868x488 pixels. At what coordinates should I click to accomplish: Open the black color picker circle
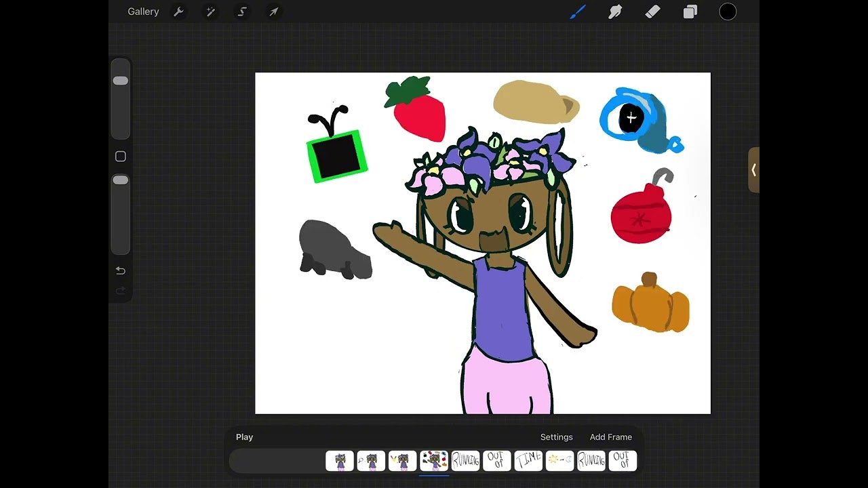[x=728, y=12]
